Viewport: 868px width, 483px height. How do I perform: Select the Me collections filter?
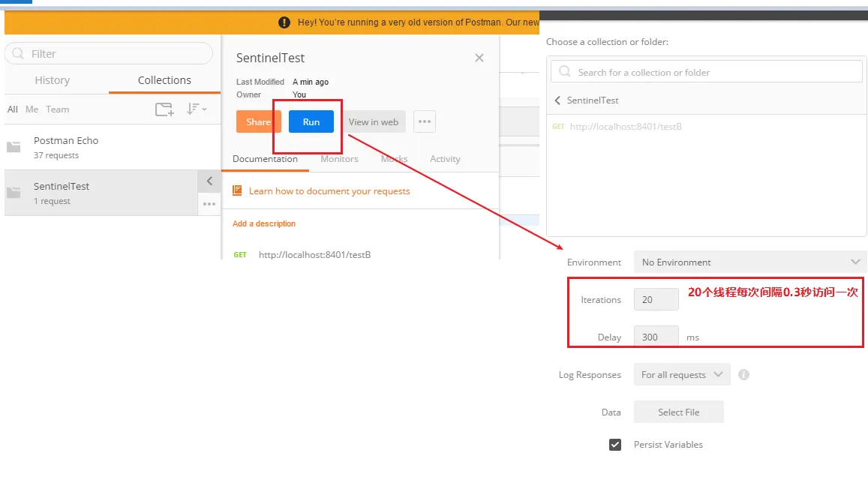[32, 109]
